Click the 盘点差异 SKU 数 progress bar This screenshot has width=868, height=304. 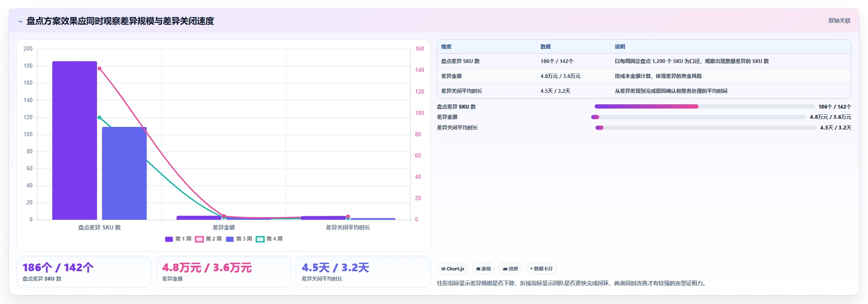704,106
